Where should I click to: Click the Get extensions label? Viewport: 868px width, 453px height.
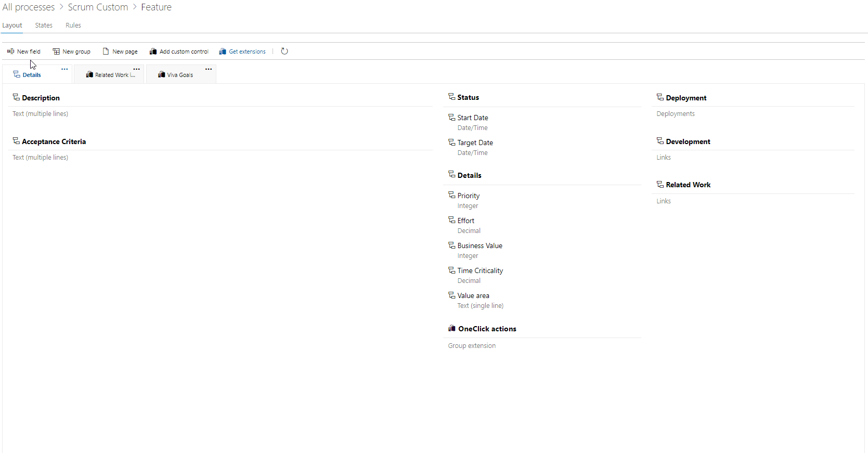tap(247, 51)
